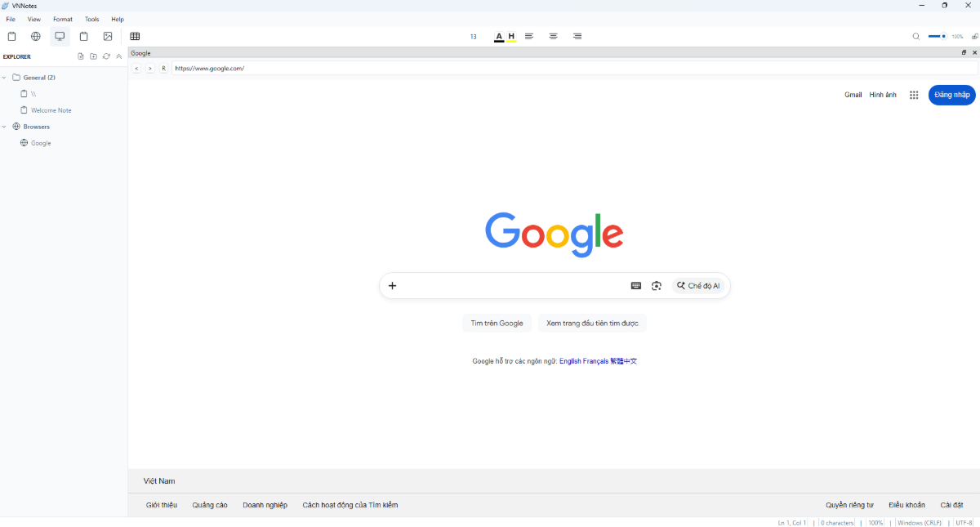Open the Google apps grid menu

click(x=913, y=94)
